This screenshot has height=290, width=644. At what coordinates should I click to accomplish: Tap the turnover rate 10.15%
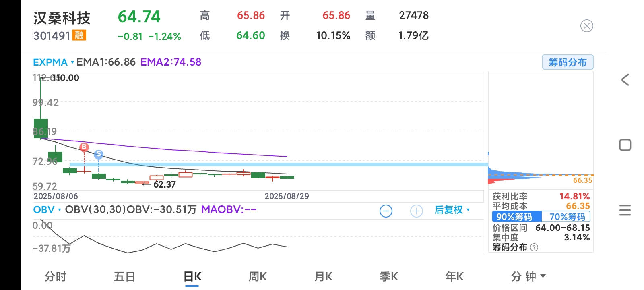pyautogui.click(x=333, y=35)
